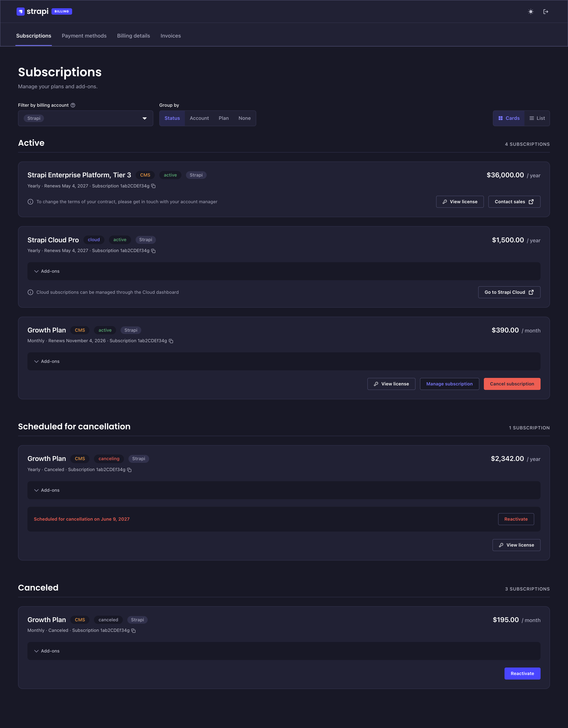Click Strapi account tag on Cloud Pro card
The height and width of the screenshot is (728, 568).
click(x=146, y=240)
